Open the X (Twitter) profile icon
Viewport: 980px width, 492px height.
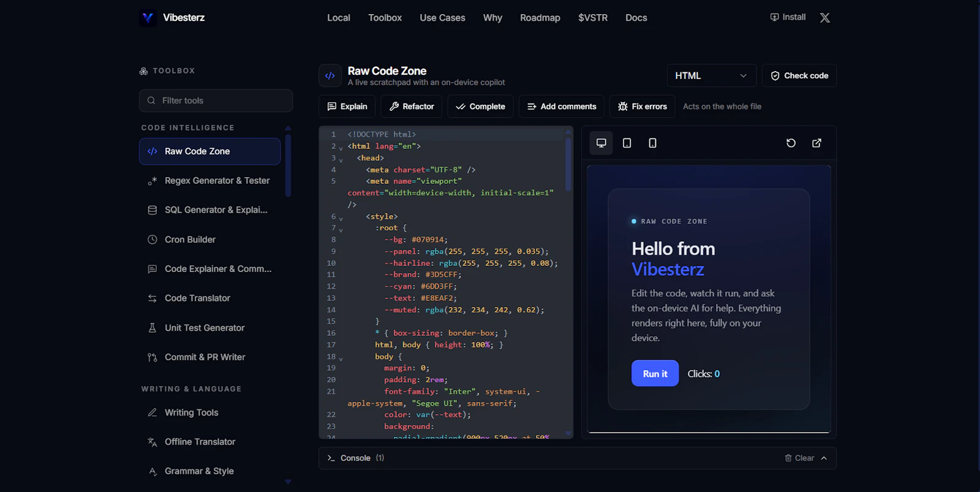coord(825,18)
